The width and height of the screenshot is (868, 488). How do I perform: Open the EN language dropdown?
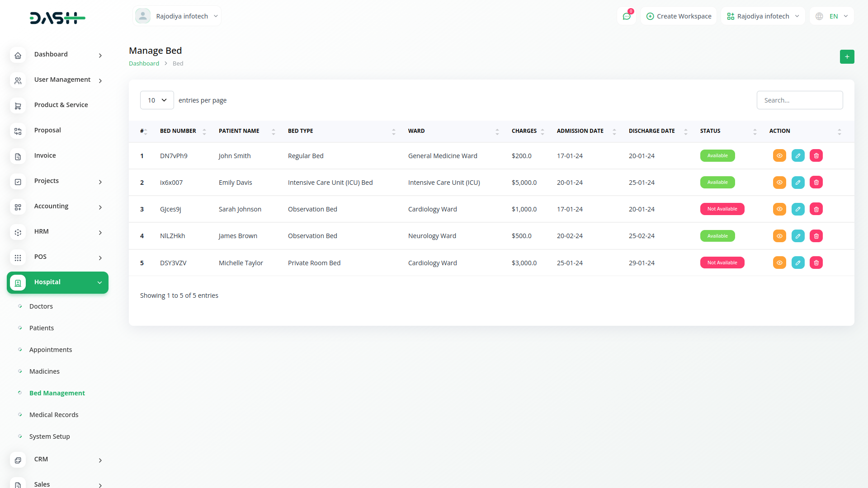click(x=832, y=16)
